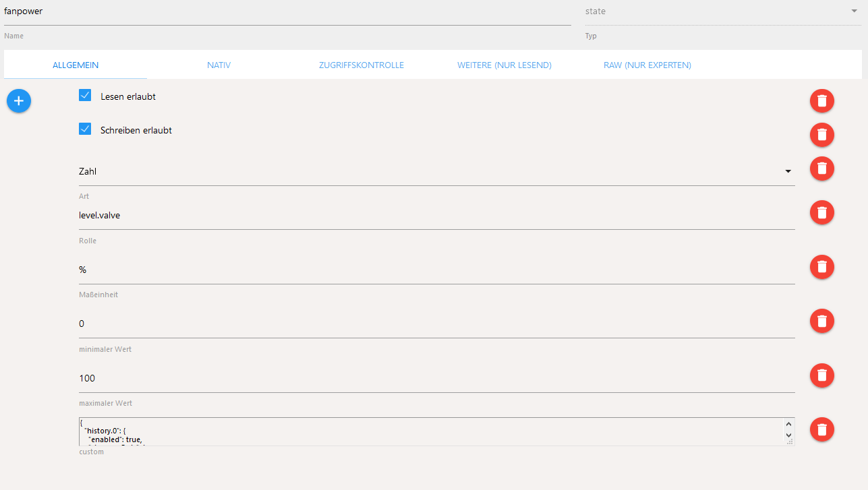
Task: Open the Art dropdown showing Zahl
Action: click(x=436, y=171)
